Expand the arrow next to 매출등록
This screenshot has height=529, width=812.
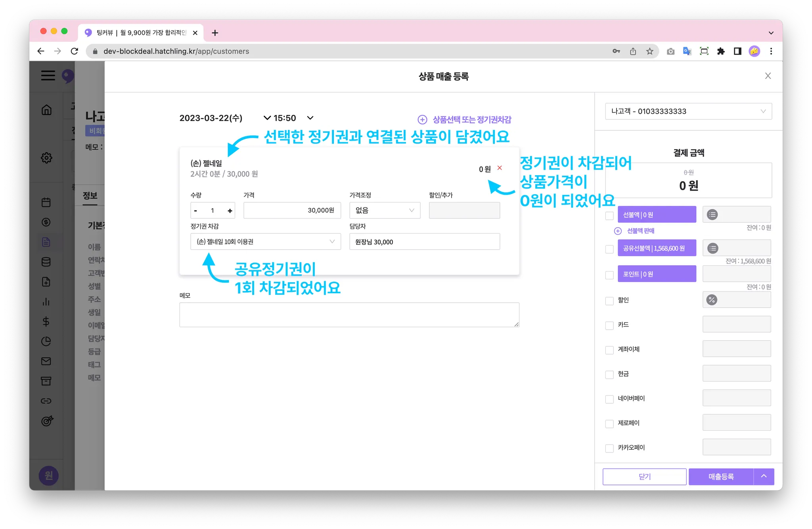(x=764, y=476)
